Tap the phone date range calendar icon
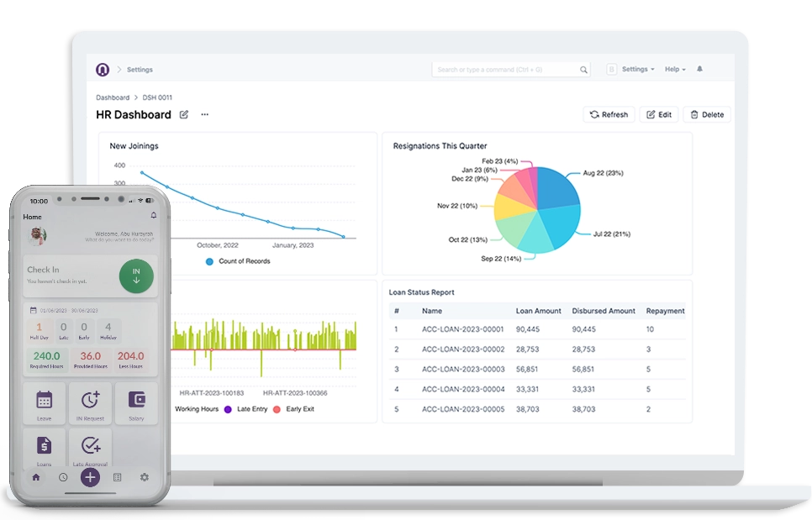812x520 pixels. coord(33,311)
